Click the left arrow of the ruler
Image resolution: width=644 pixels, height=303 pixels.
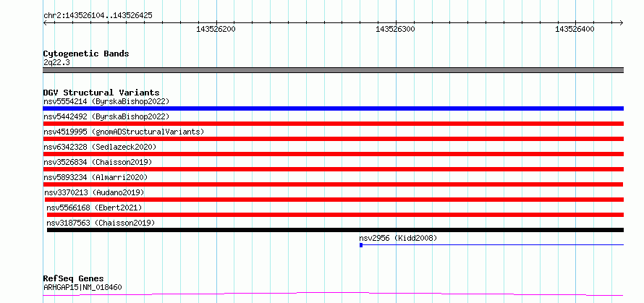(x=45, y=22)
